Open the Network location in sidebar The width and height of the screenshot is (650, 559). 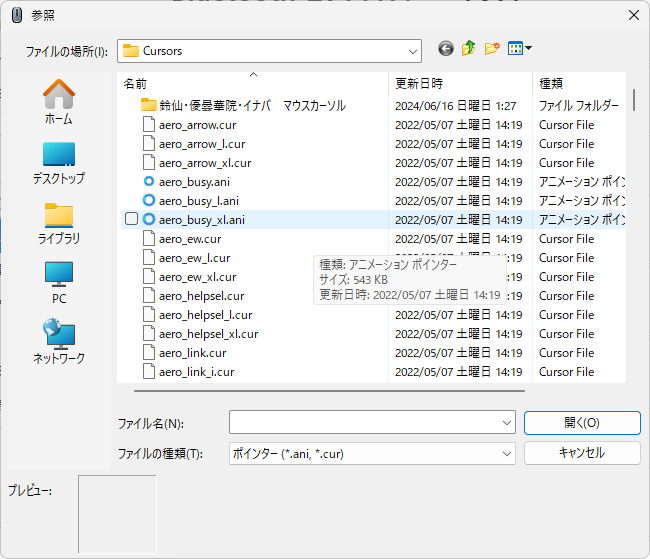pos(59,342)
